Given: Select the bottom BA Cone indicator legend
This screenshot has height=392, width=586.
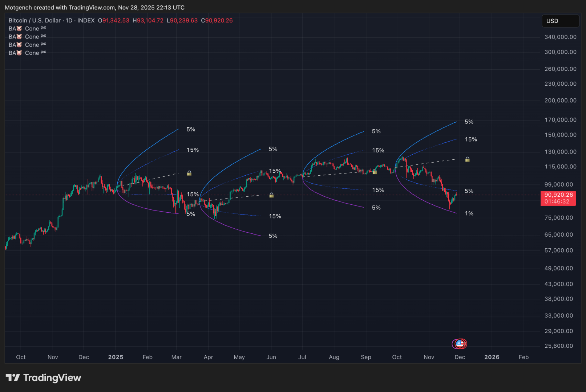Looking at the screenshot, I should coord(27,53).
